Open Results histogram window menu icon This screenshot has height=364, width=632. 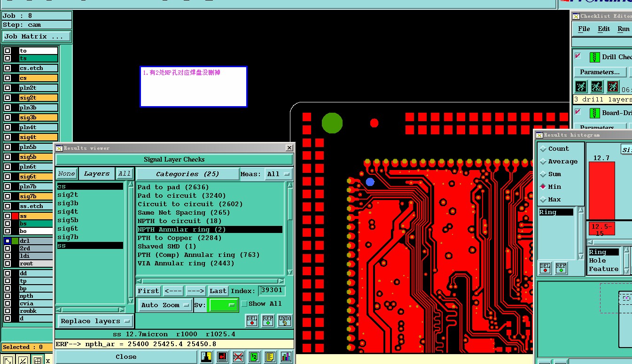539,135
